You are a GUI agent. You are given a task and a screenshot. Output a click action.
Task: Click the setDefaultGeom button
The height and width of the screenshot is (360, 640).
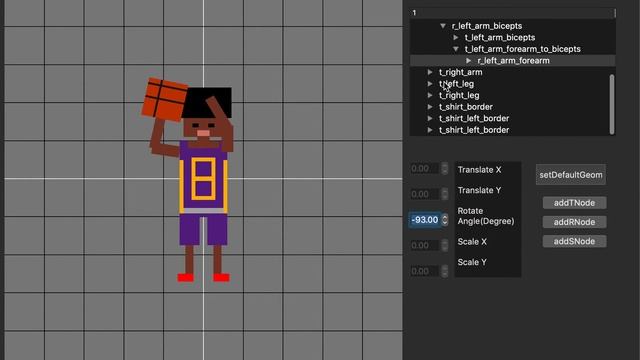571,175
